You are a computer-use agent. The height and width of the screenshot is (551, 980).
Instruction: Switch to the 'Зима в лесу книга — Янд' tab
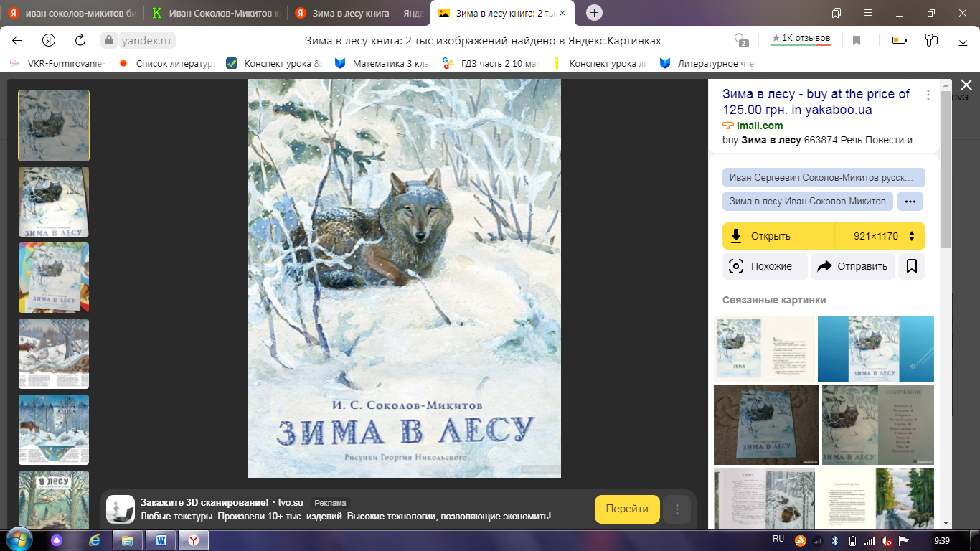tap(359, 13)
